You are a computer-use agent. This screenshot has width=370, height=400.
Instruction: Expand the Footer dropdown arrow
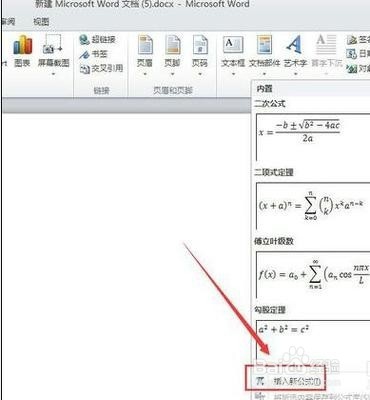172,74
